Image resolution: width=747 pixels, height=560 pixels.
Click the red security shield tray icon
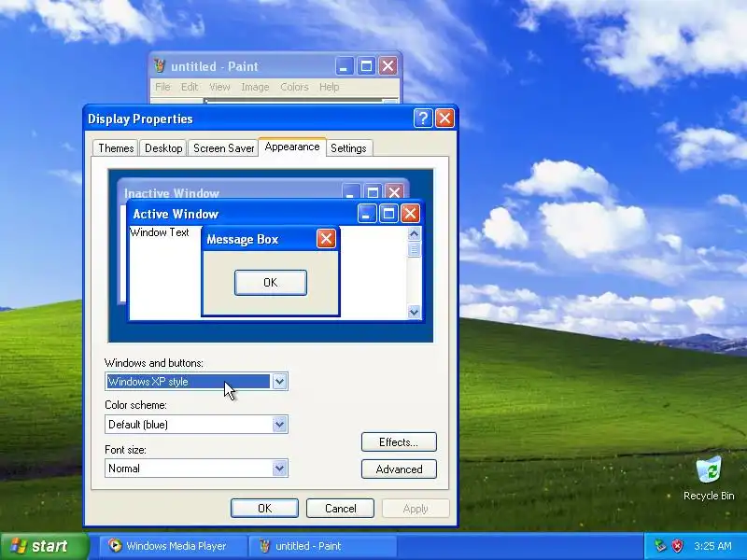coord(677,546)
